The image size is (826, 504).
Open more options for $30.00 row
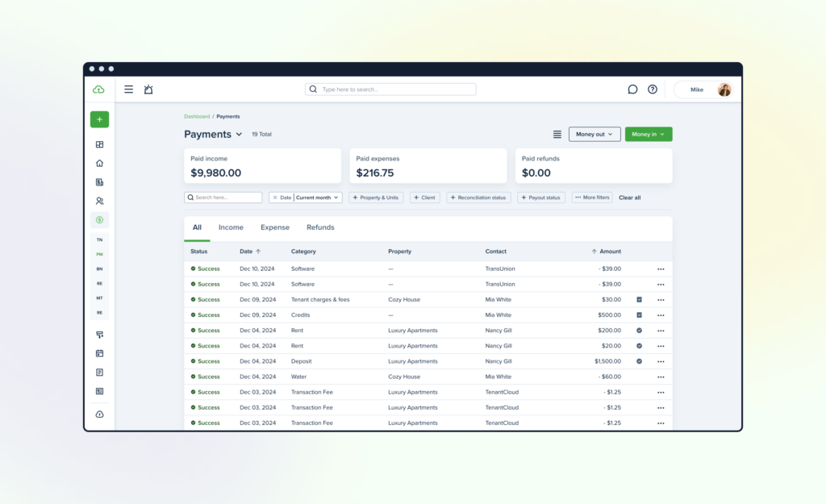[x=661, y=300]
